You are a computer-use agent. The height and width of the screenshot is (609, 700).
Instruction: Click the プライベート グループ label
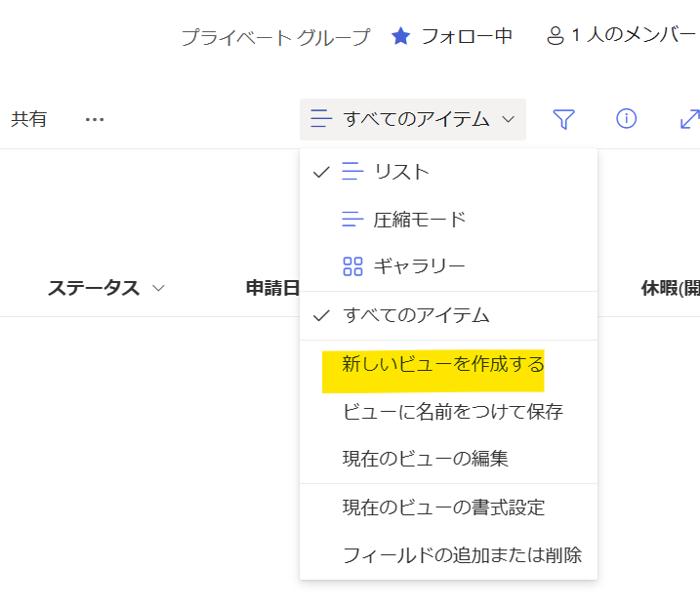pos(276,36)
